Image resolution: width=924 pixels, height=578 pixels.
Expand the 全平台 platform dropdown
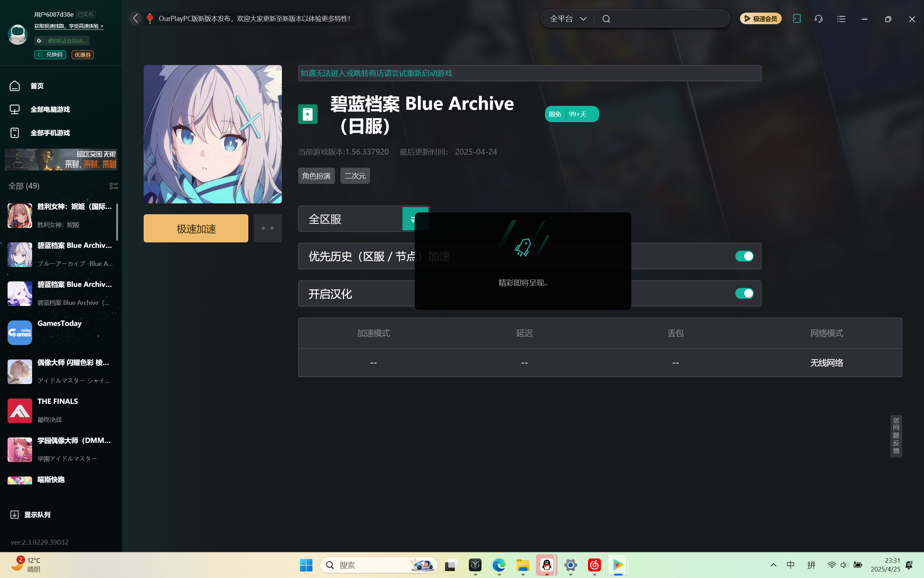click(x=568, y=19)
